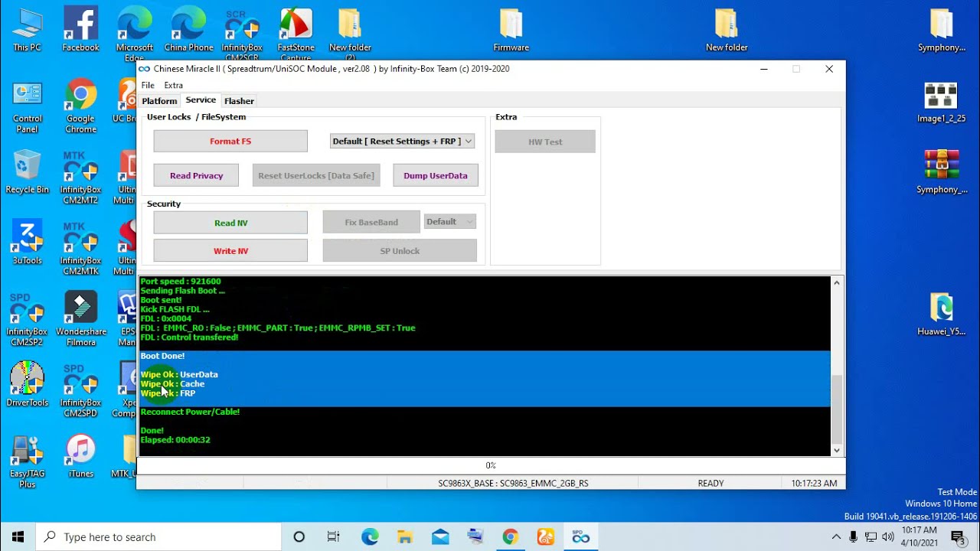Open New folder (2) on desktop

(x=350, y=34)
